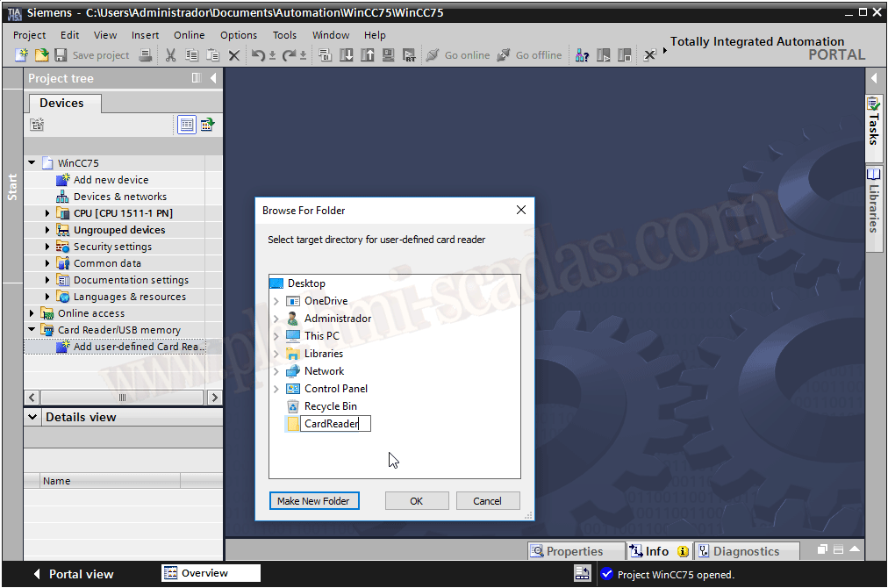
Task: Click the Print icon beside Save project
Action: (146, 55)
